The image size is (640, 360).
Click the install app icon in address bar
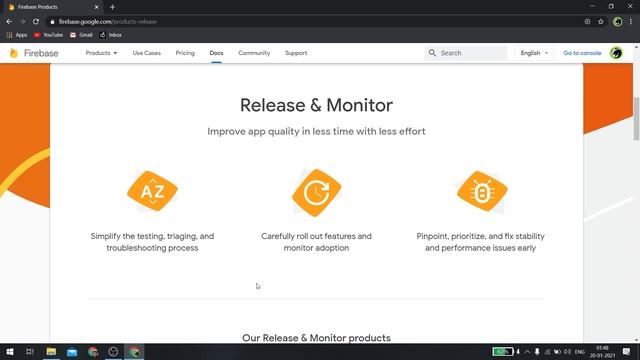click(587, 22)
